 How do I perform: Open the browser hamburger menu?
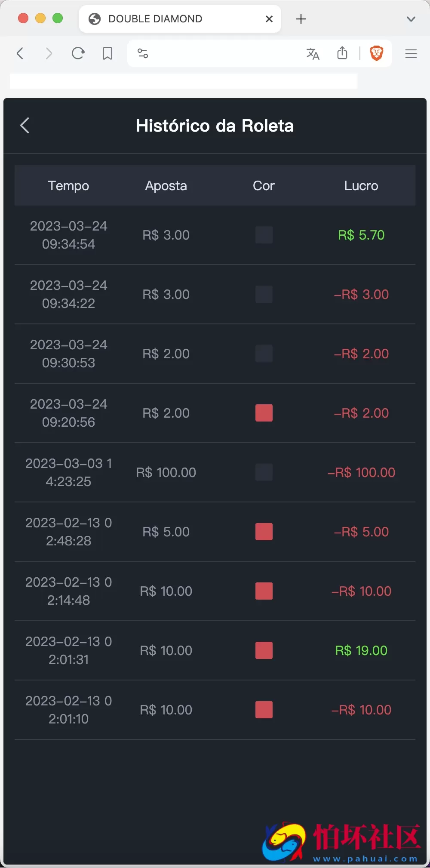click(x=411, y=53)
